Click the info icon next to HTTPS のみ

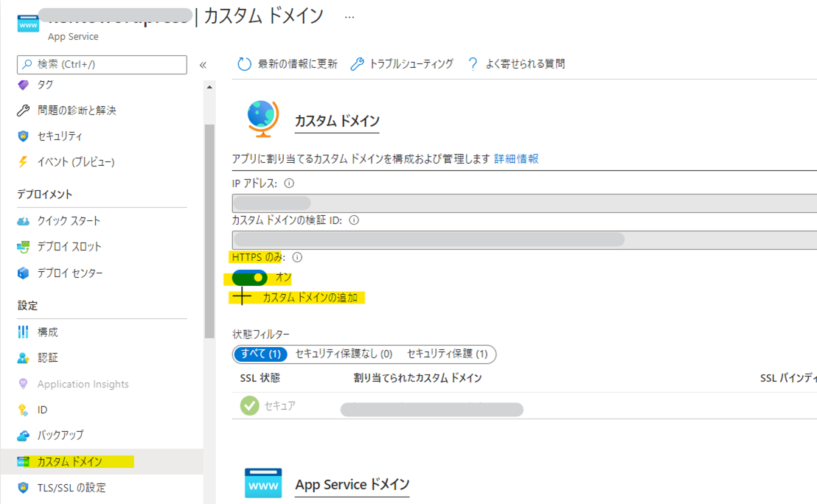[x=298, y=258]
